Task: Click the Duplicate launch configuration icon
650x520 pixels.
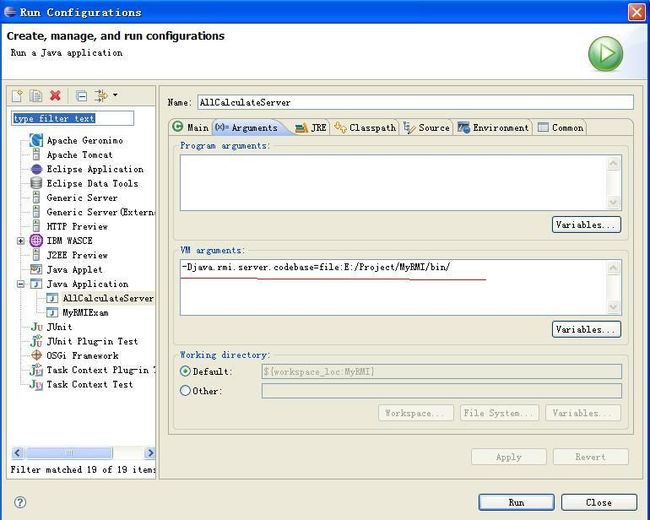Action: pos(36,96)
